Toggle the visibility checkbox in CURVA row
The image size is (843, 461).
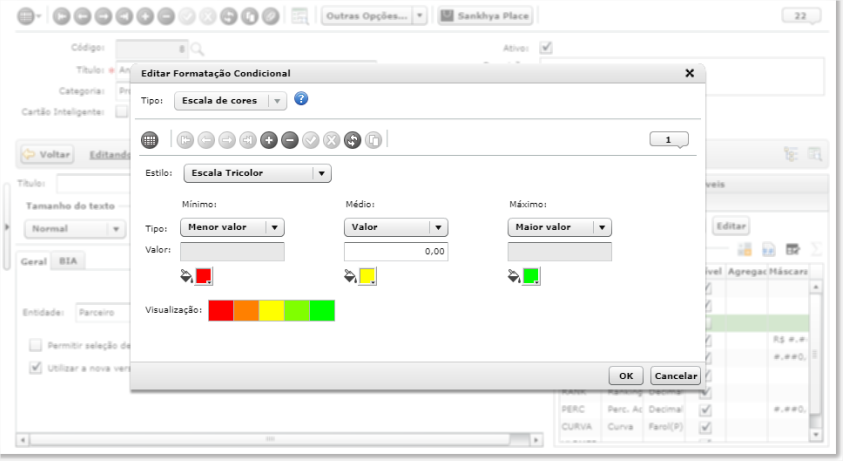click(705, 427)
